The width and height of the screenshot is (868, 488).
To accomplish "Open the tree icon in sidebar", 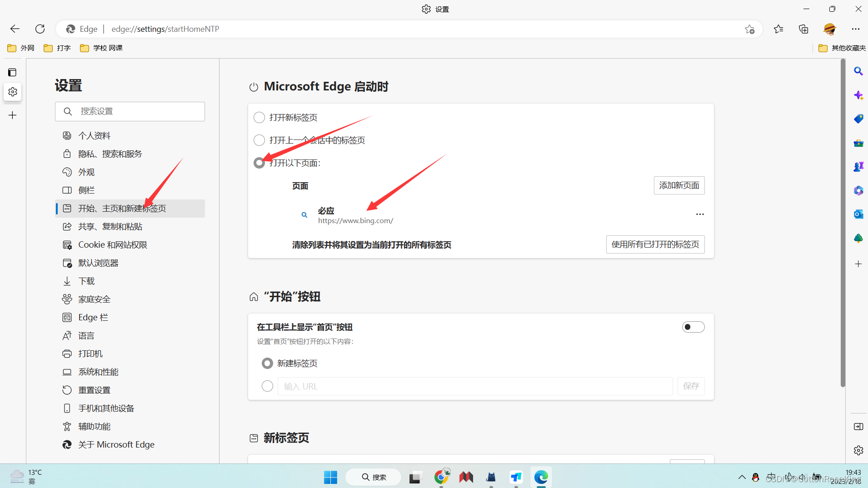I will pos(858,238).
